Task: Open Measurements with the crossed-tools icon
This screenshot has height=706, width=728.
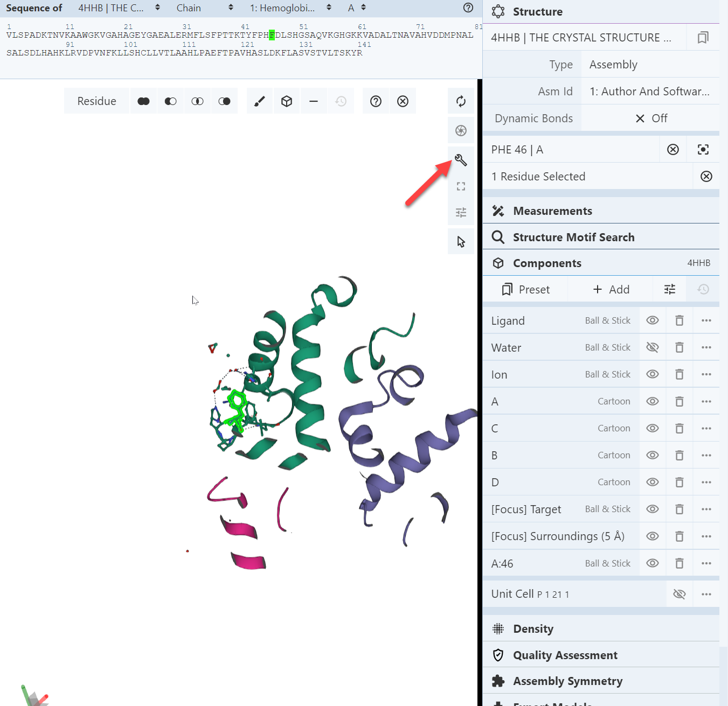Action: tap(552, 211)
